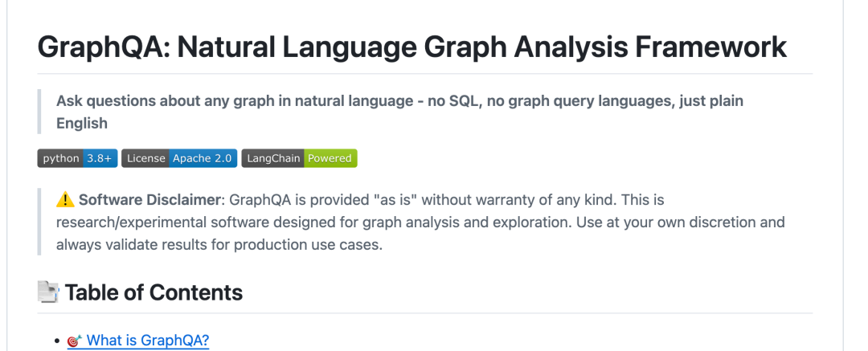
Task: Click the target emoji before What is GraphQA
Action: coord(74,341)
